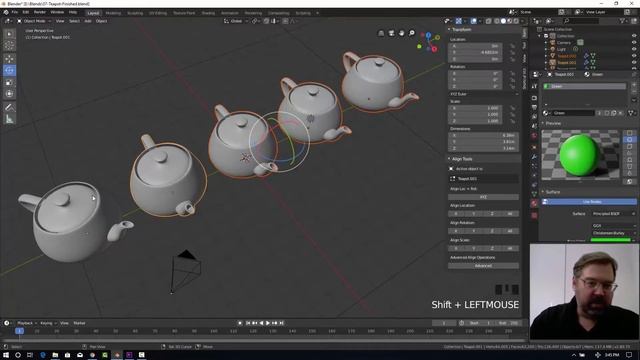The image size is (640, 360).
Task: Hide Teapot.002 in outliner
Action: [634, 56]
